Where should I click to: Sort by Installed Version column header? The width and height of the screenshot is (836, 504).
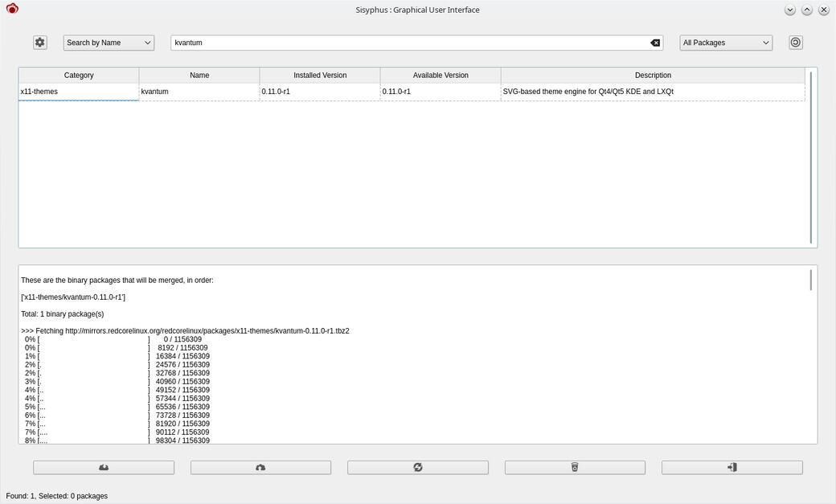coord(320,76)
